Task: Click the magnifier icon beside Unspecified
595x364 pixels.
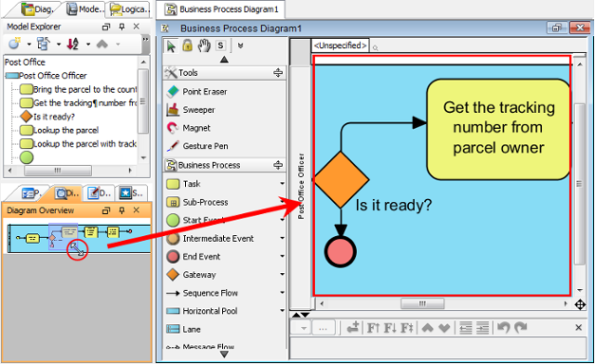Action: 375,48
